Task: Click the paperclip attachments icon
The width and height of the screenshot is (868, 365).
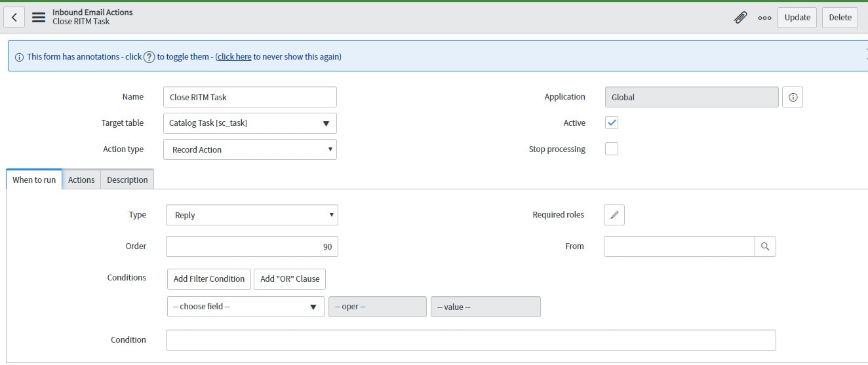Action: click(740, 18)
